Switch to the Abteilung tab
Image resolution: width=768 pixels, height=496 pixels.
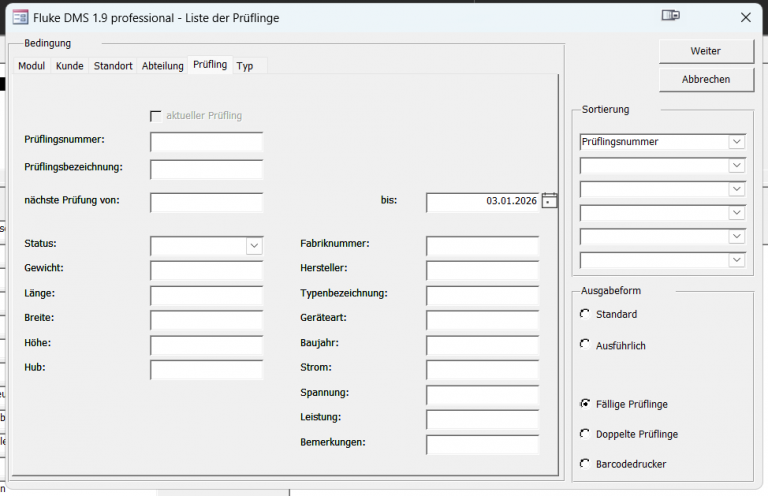pyautogui.click(x=163, y=66)
